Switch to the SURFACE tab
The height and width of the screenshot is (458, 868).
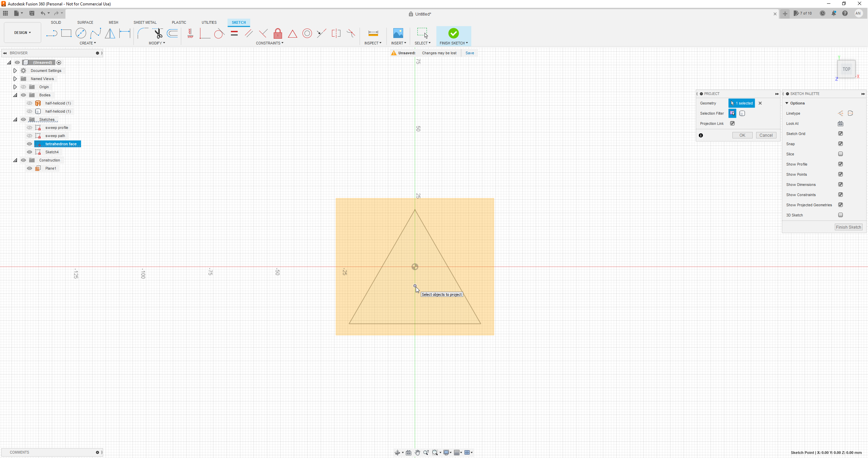85,22
